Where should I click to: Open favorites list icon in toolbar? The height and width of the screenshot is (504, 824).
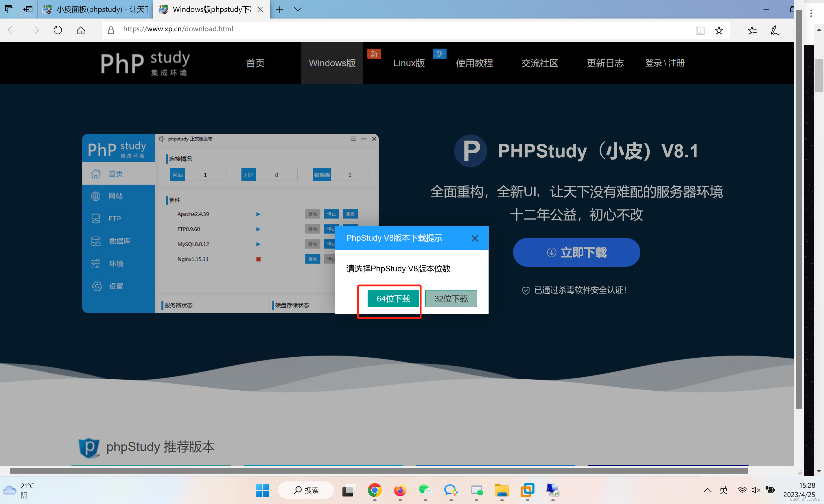(x=752, y=30)
